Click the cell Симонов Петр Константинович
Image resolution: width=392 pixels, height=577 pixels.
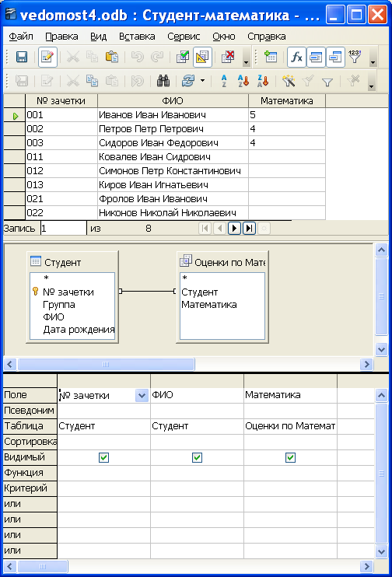coord(173,171)
